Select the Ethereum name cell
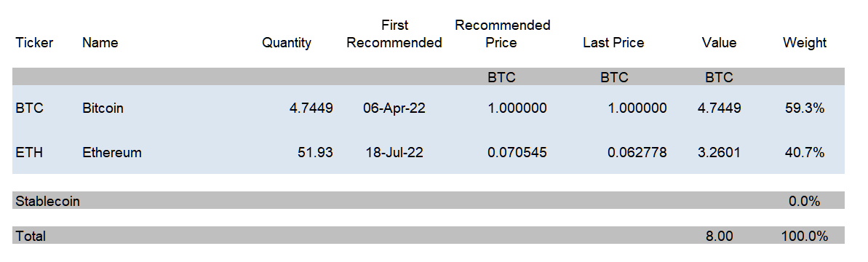This screenshot has height=262, width=868. point(112,152)
